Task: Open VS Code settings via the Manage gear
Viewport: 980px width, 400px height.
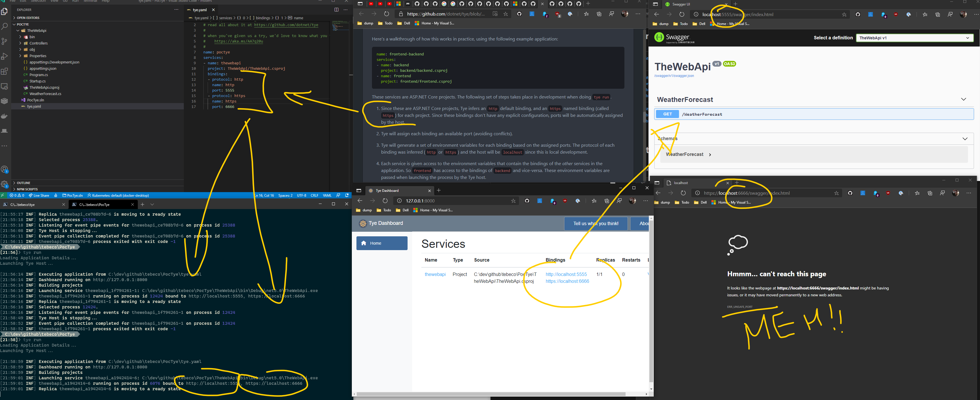Action: click(x=5, y=184)
